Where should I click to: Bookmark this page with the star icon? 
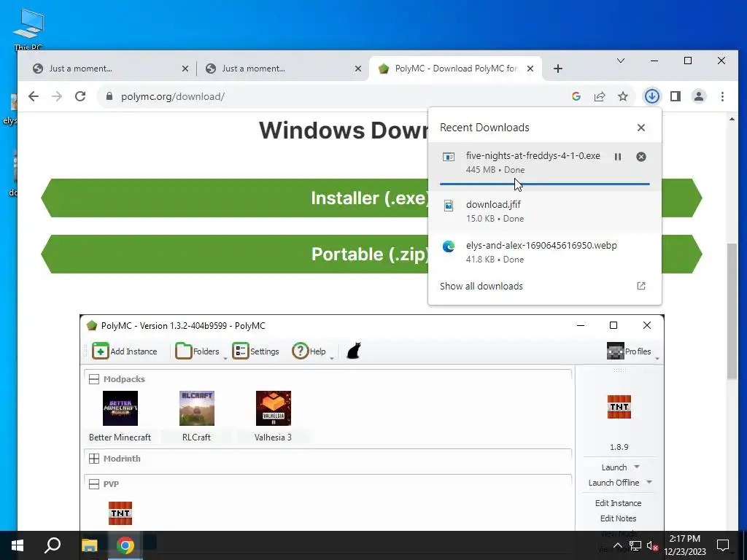[623, 97]
